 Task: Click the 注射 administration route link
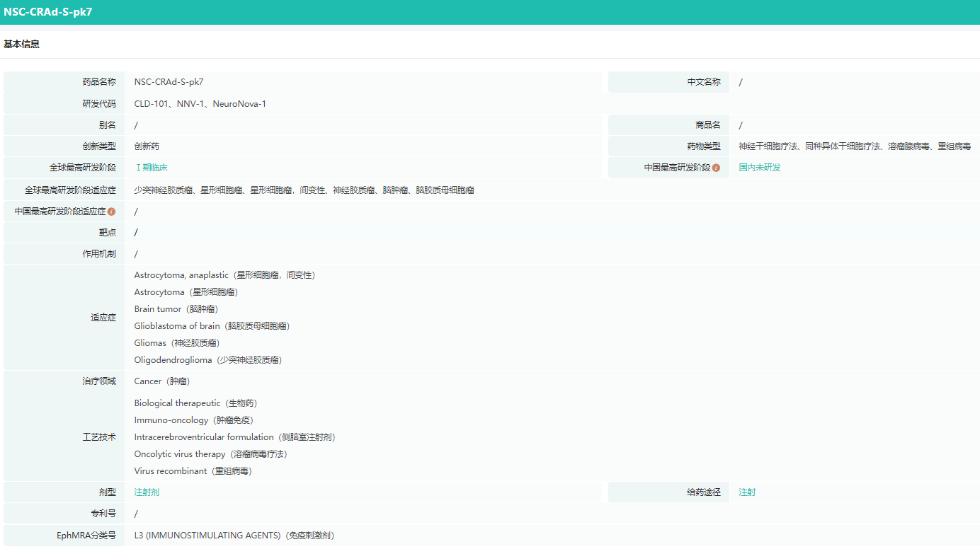[x=747, y=492]
